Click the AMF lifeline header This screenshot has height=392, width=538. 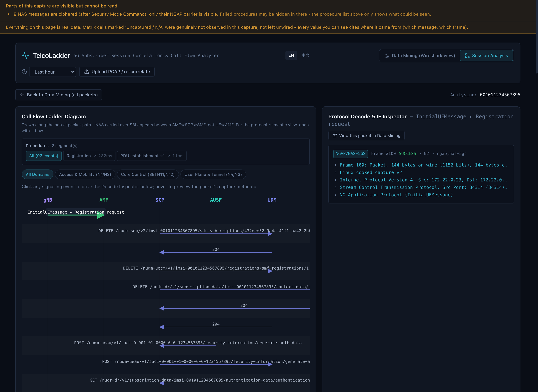[x=104, y=200]
